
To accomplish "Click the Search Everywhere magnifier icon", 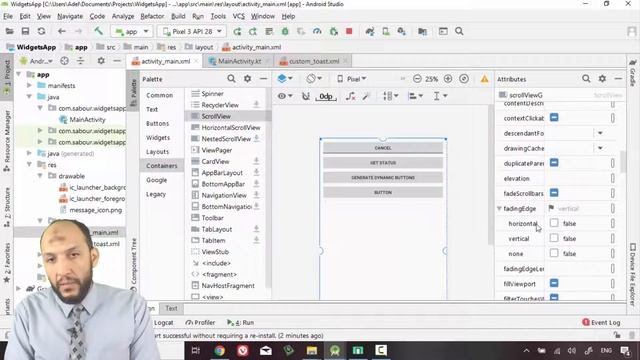I will point(459,31).
